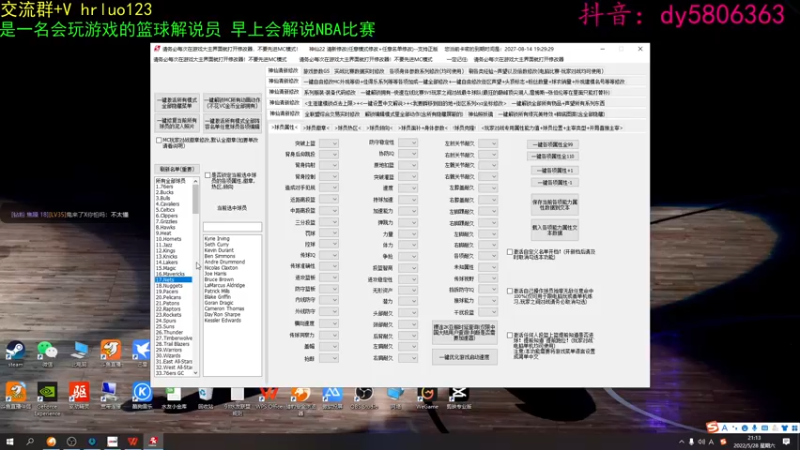Click the Windows Start button
Image resolution: width=800 pixels, height=450 pixels.
pos(9,441)
